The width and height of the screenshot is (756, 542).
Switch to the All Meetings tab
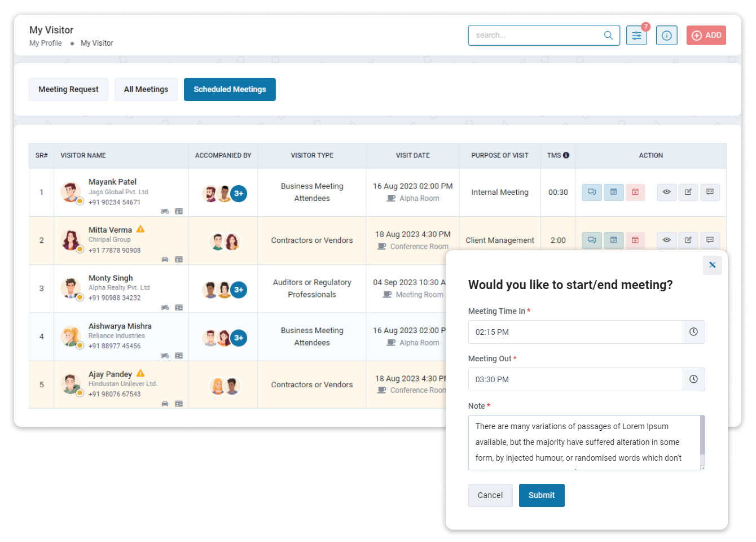[146, 89]
